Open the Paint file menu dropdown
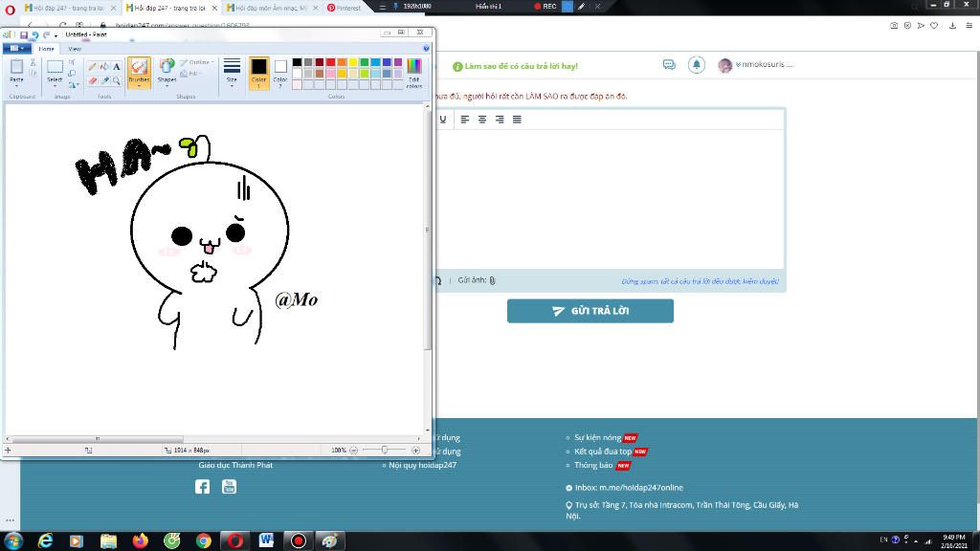 [x=16, y=48]
